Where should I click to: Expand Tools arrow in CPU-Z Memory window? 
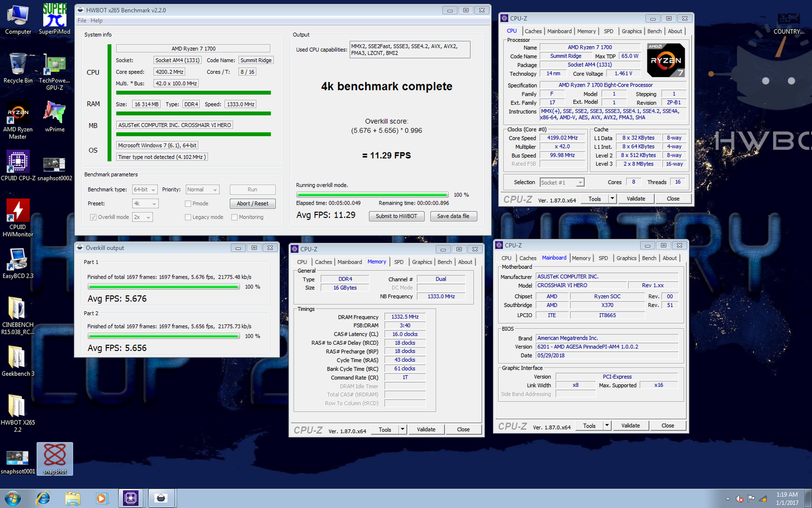pyautogui.click(x=402, y=429)
